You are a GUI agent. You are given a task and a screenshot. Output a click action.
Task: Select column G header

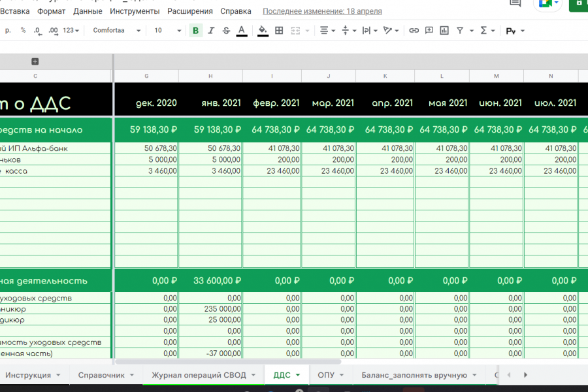(146, 76)
